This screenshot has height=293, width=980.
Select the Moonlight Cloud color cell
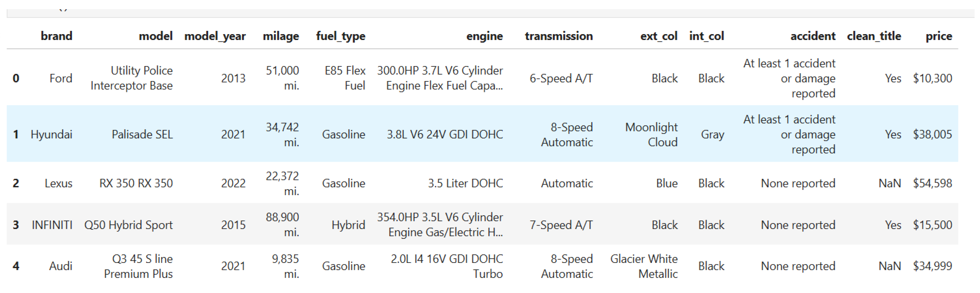tap(651, 134)
